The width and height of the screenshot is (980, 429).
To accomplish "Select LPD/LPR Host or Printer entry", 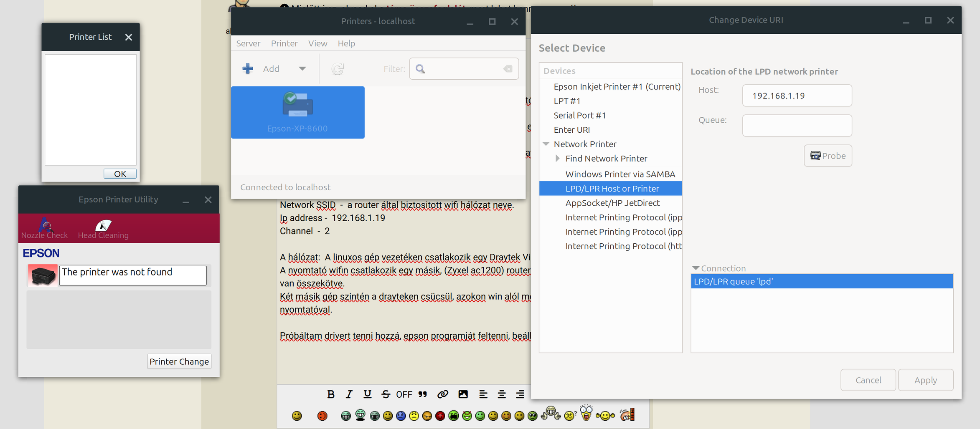I will tap(611, 189).
